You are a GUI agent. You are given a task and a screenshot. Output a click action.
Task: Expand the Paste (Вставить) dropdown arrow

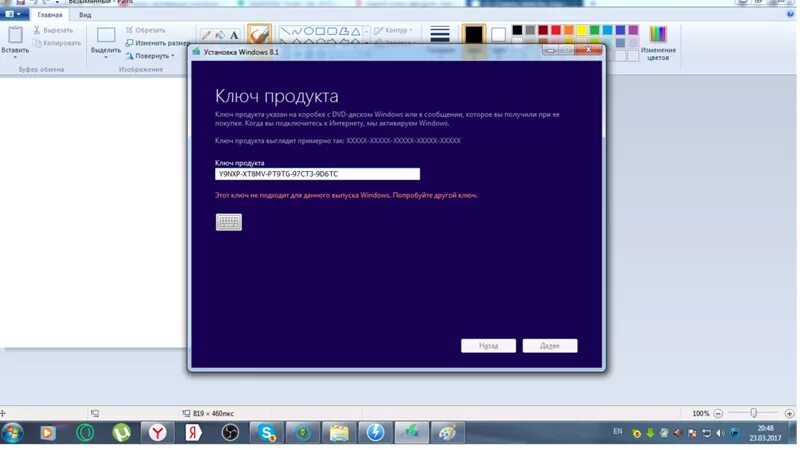[x=15, y=55]
